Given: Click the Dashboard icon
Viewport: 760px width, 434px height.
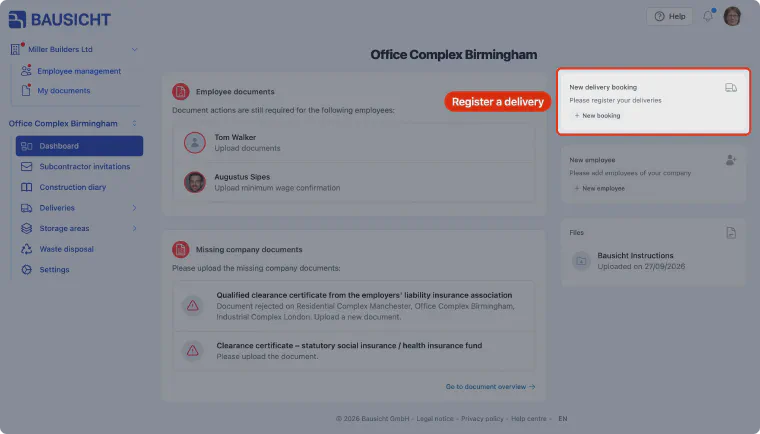Looking at the screenshot, I should coord(27,146).
